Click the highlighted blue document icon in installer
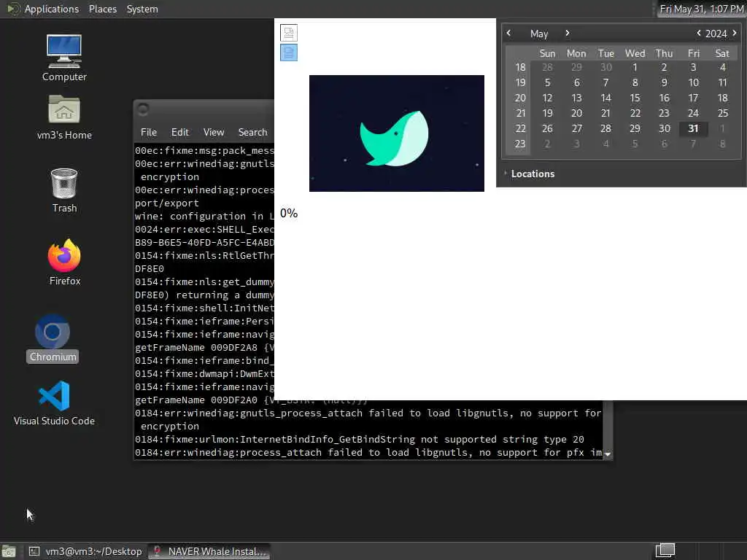The image size is (747, 560). pos(289,52)
